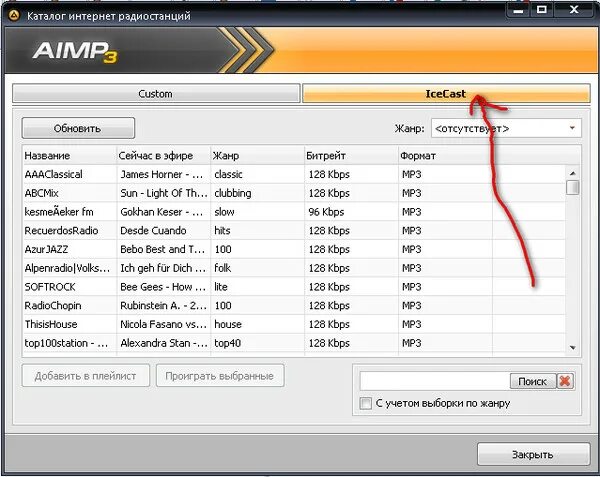Click the Добавить в плейлист button
The image size is (600, 477).
[x=86, y=376]
